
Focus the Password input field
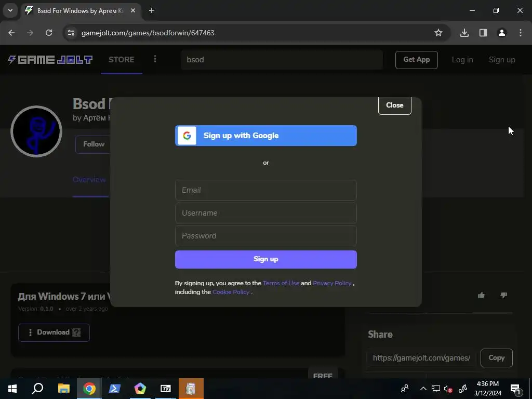point(265,235)
